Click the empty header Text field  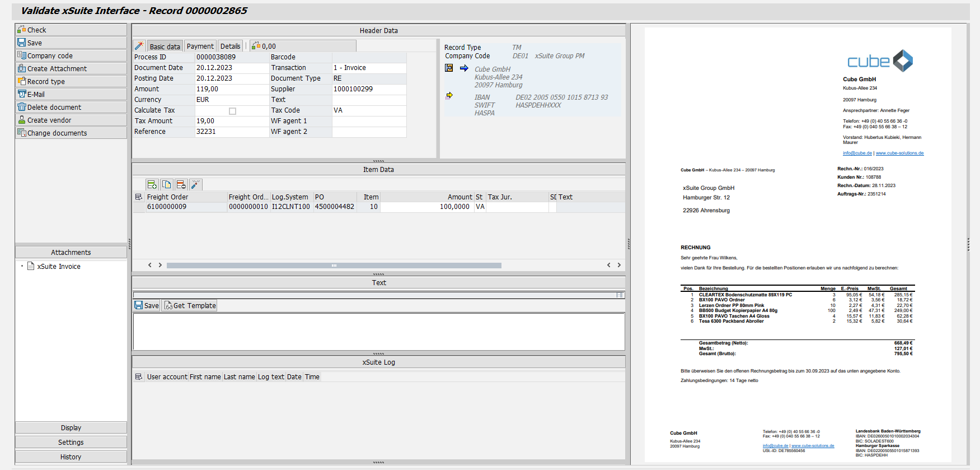[x=369, y=100]
